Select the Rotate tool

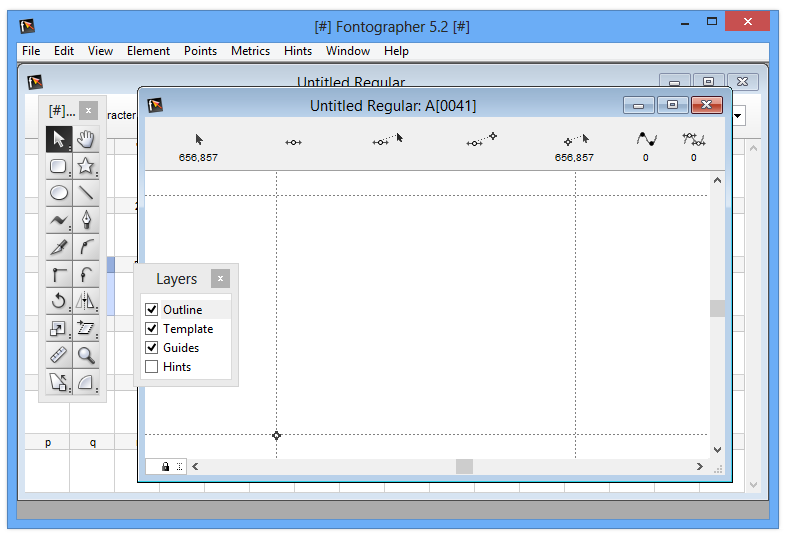(59, 301)
